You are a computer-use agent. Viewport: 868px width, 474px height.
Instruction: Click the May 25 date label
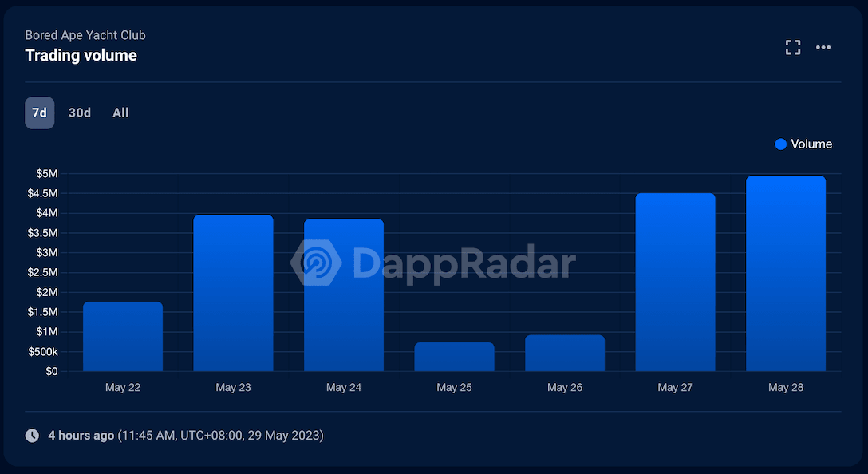455,388
